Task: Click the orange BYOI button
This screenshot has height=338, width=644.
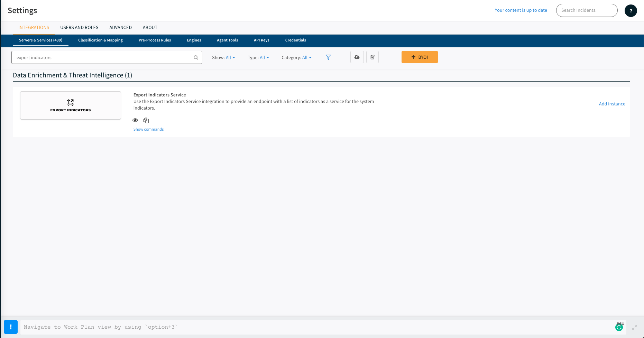Action: 420,57
